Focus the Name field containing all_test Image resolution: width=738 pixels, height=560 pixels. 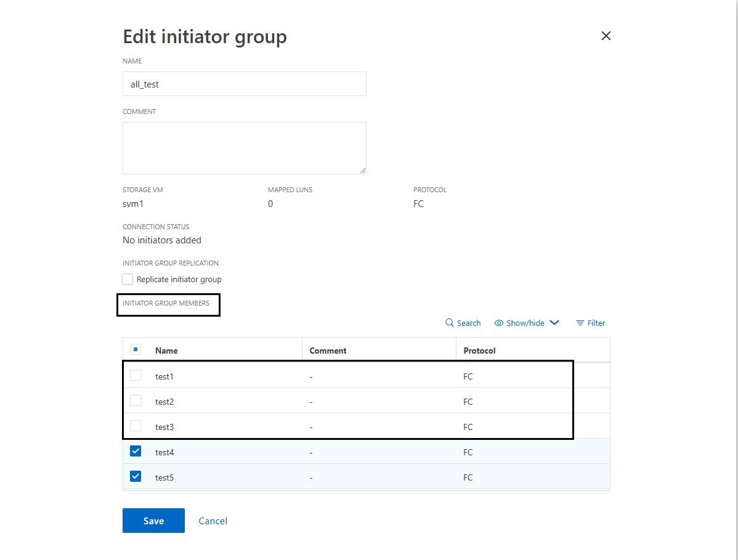pyautogui.click(x=244, y=84)
